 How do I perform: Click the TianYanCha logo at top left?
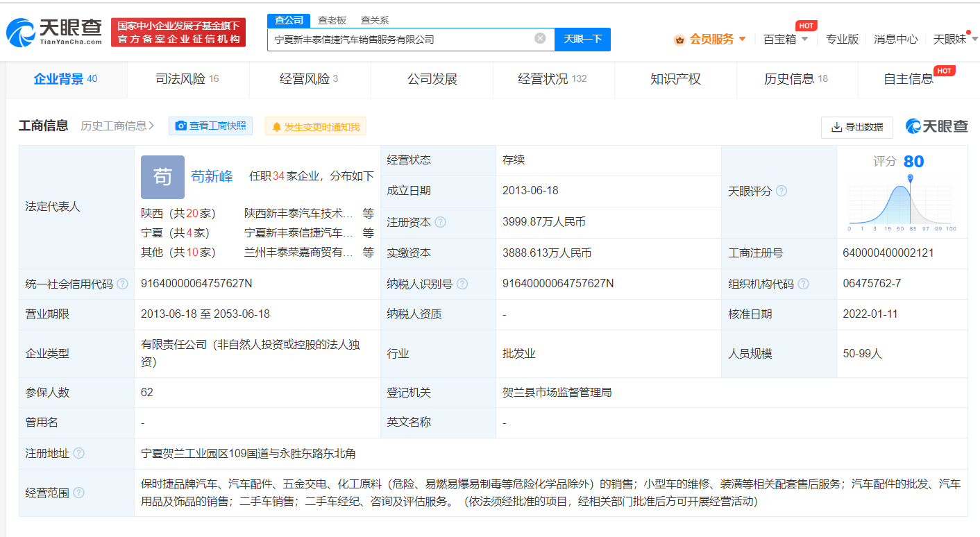click(54, 32)
